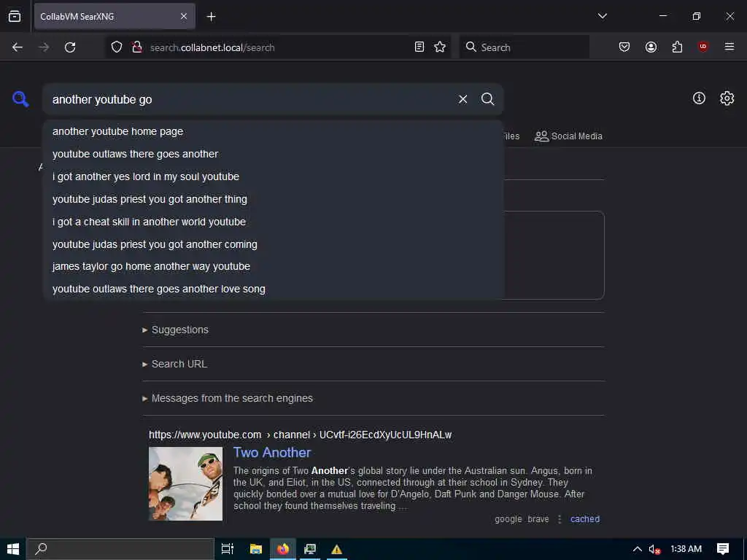Open File Explorer from taskbar

(x=256, y=549)
